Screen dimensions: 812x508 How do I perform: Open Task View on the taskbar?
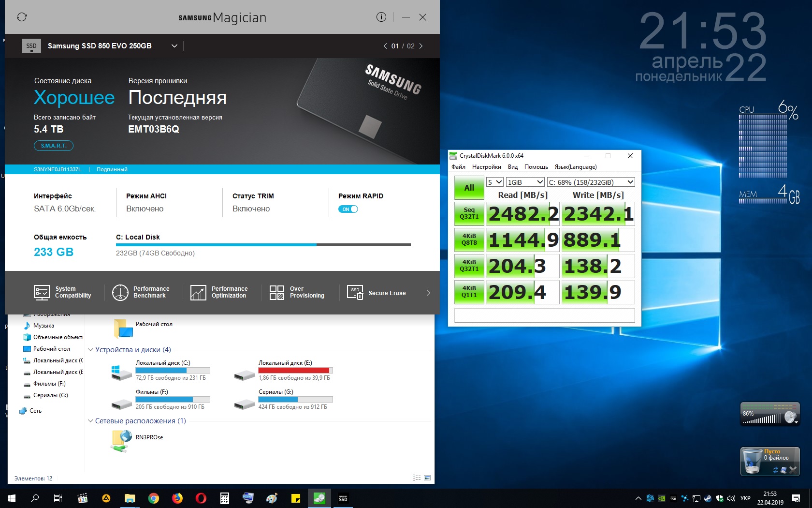coord(58,498)
